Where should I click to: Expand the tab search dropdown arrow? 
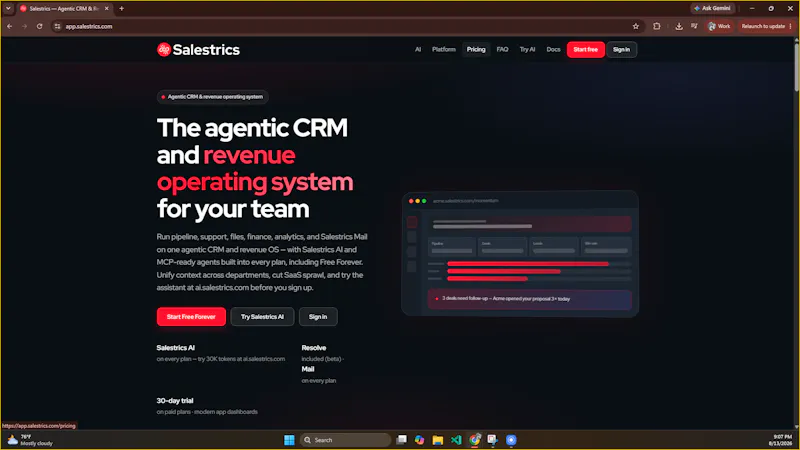pos(8,8)
